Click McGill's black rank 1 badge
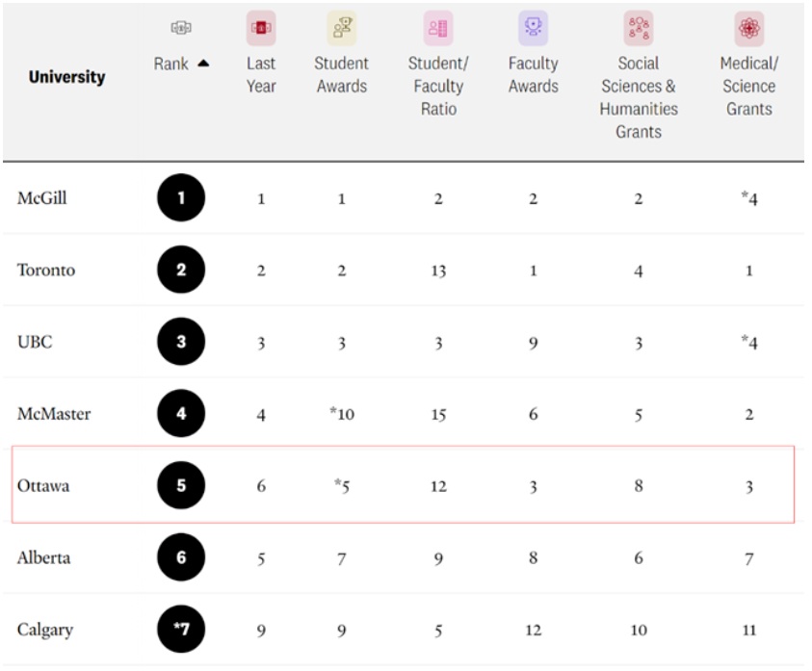Screen dimensions: 812x671 (x=181, y=199)
